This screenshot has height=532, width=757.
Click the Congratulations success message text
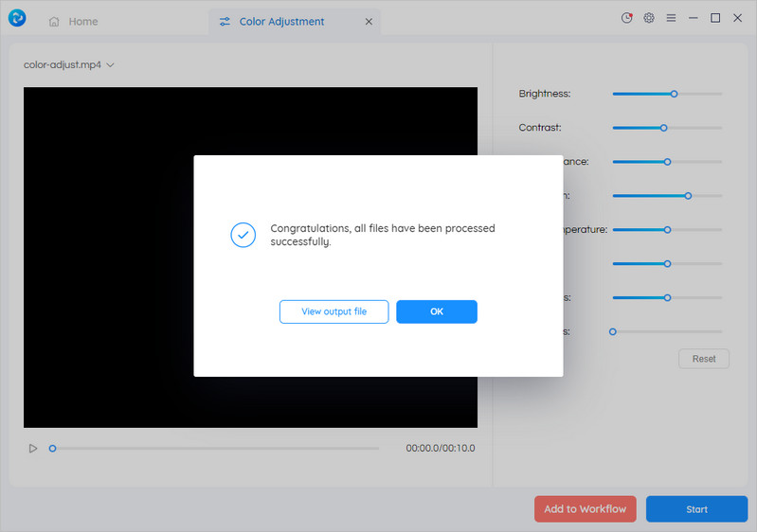click(x=383, y=235)
